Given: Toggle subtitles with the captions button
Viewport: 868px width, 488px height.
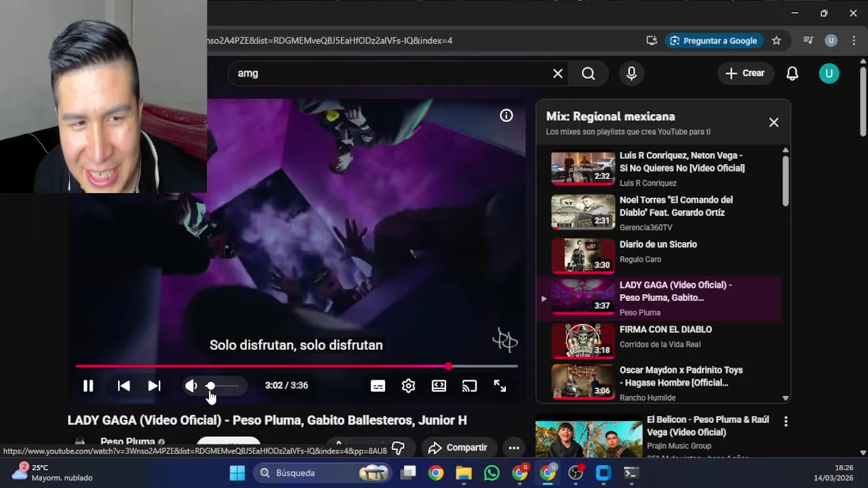Looking at the screenshot, I should pos(378,386).
